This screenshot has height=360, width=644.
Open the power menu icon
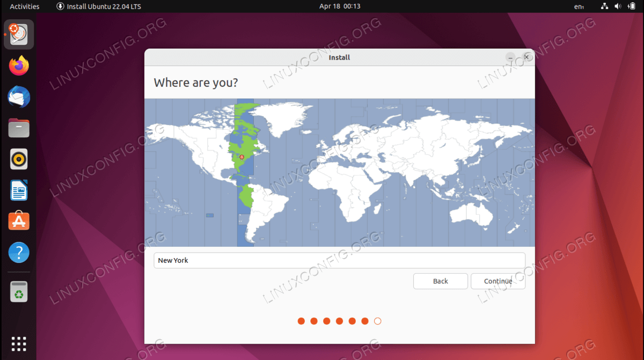pyautogui.click(x=632, y=6)
